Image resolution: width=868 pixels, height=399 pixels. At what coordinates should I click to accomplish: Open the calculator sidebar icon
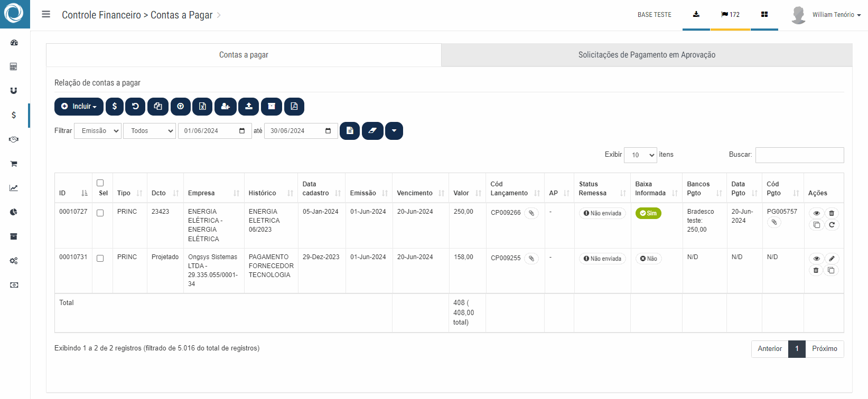click(14, 66)
